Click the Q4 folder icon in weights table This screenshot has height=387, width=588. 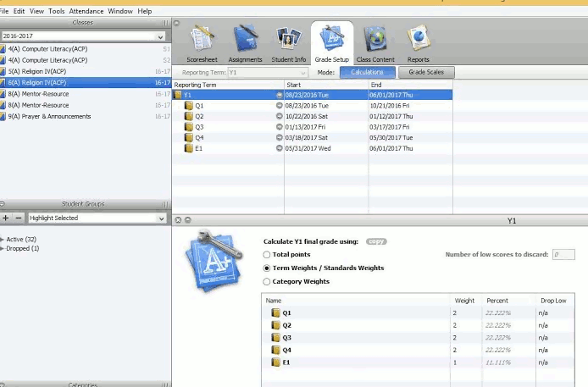[x=275, y=350]
